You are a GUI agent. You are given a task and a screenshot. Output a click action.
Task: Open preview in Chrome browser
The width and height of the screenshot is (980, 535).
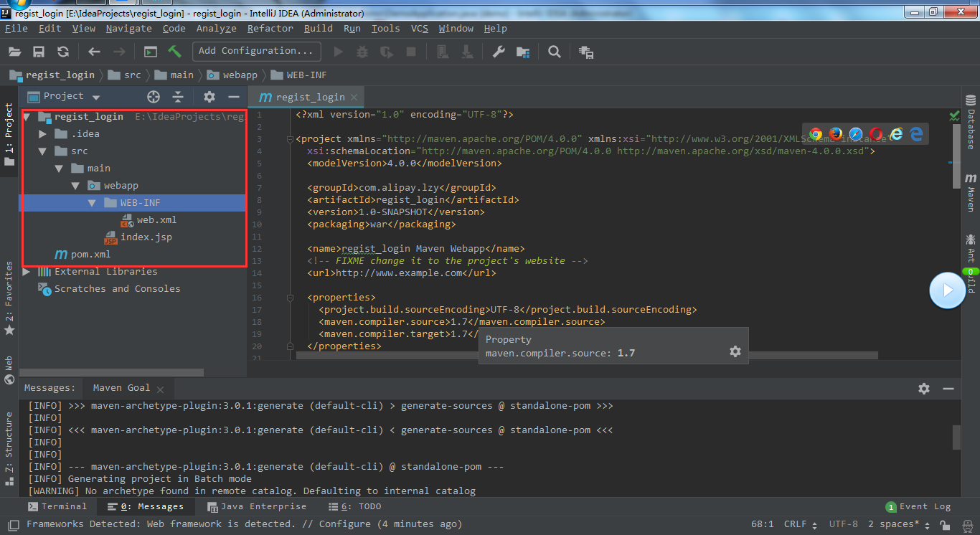point(816,134)
